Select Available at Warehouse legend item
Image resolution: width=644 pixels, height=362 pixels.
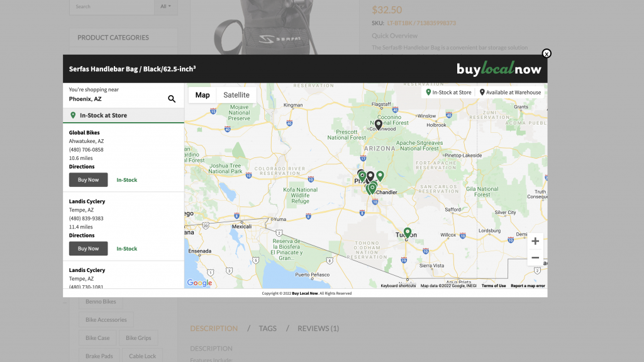tap(510, 93)
